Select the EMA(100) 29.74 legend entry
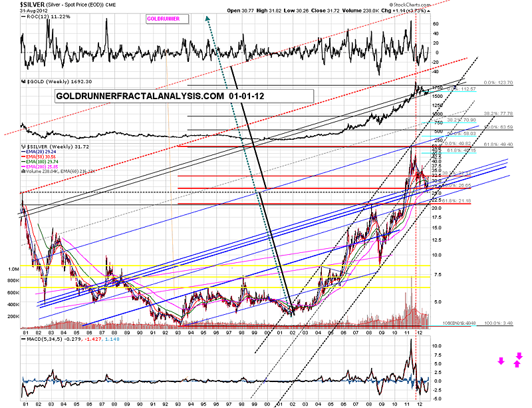 click(x=39, y=162)
